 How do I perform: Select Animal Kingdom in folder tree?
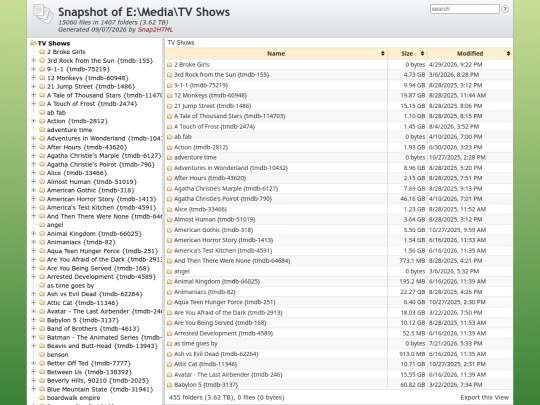pyautogui.click(x=94, y=233)
